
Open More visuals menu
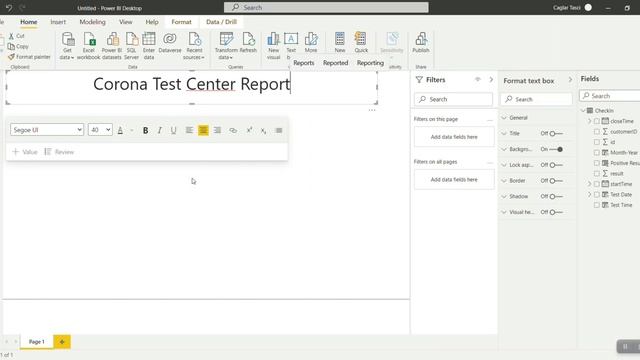pos(311,43)
